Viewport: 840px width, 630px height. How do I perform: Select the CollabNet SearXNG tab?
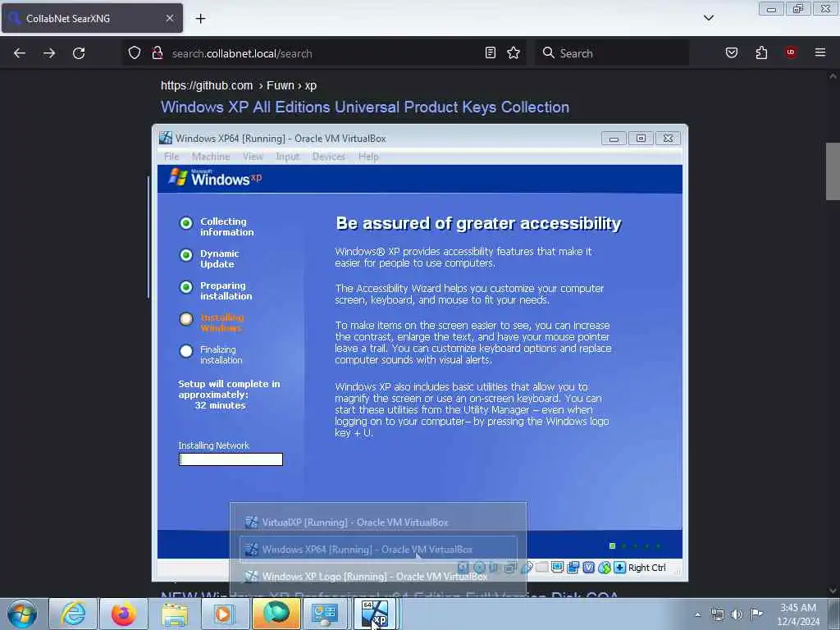[x=92, y=18]
